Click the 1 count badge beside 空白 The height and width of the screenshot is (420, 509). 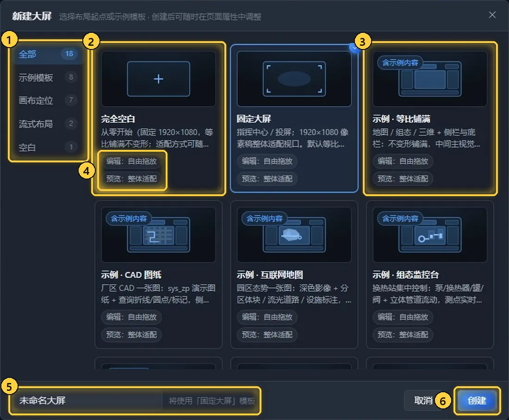pyautogui.click(x=71, y=147)
